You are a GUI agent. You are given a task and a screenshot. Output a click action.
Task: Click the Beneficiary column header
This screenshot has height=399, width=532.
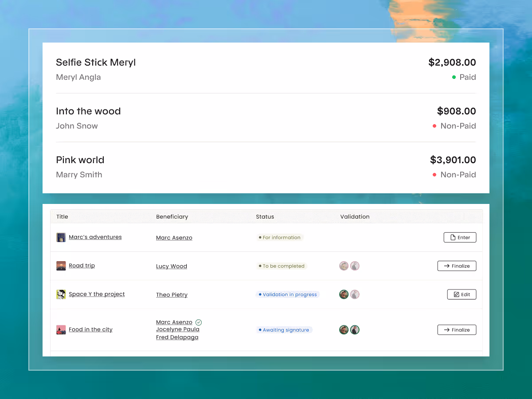click(172, 217)
